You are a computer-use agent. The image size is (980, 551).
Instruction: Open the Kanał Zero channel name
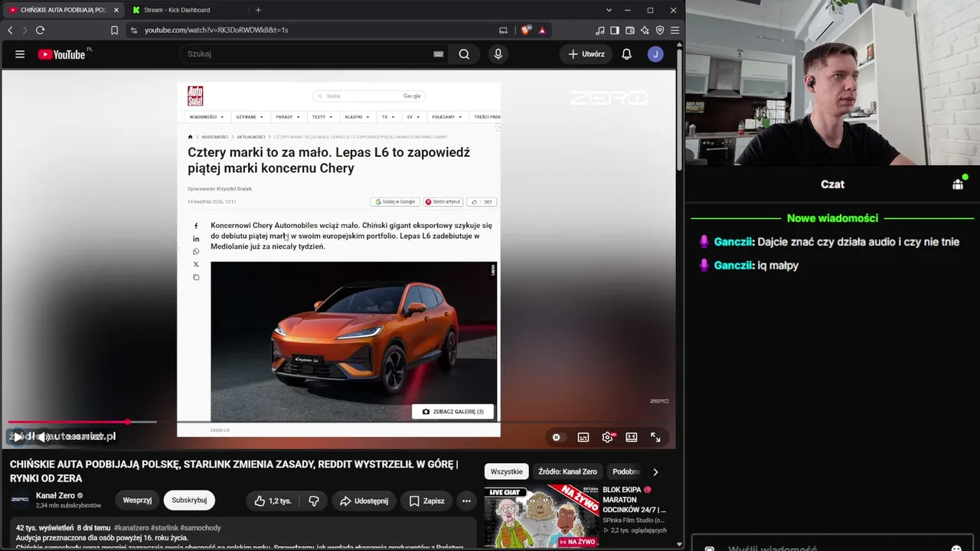pyautogui.click(x=55, y=496)
